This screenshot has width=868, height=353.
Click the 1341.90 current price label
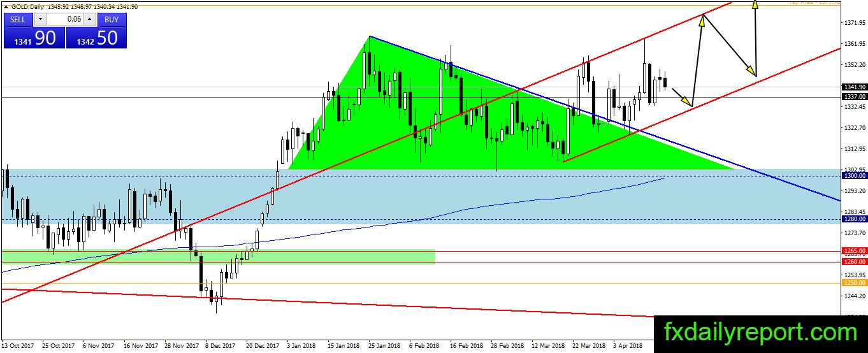(x=854, y=87)
